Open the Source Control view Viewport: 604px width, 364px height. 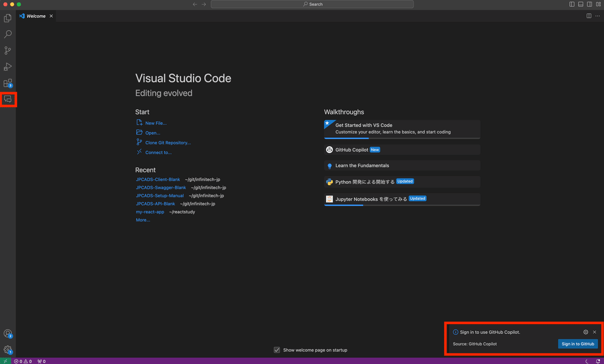(8, 50)
